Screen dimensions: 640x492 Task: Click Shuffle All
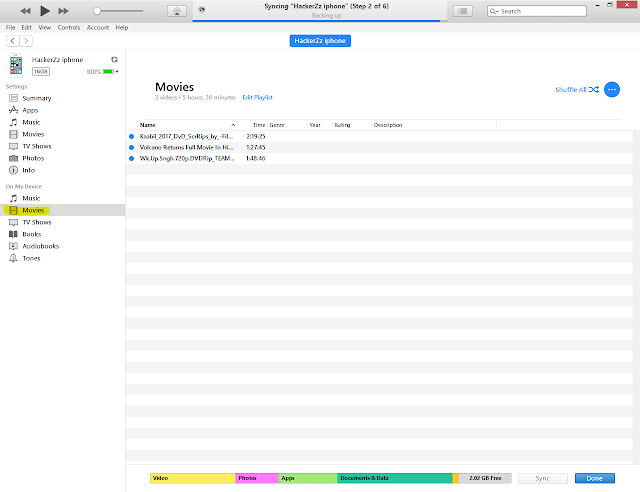pyautogui.click(x=577, y=90)
